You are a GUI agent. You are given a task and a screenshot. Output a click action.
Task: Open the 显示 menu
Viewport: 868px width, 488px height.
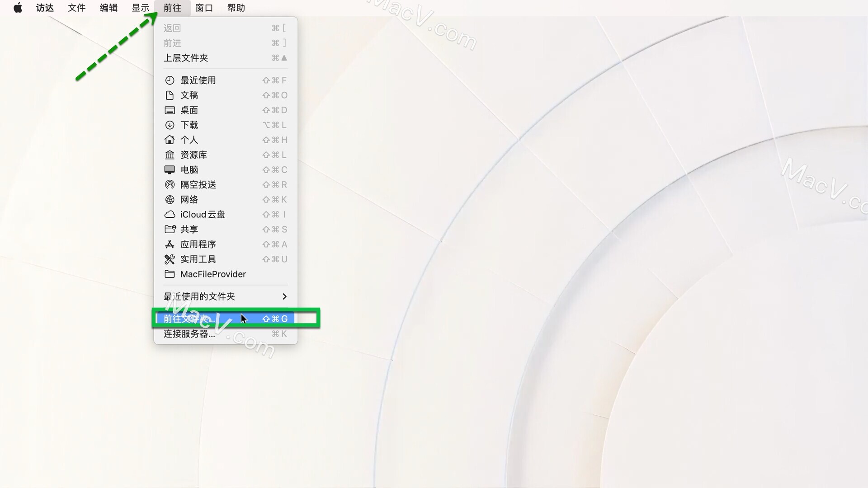pyautogui.click(x=140, y=8)
